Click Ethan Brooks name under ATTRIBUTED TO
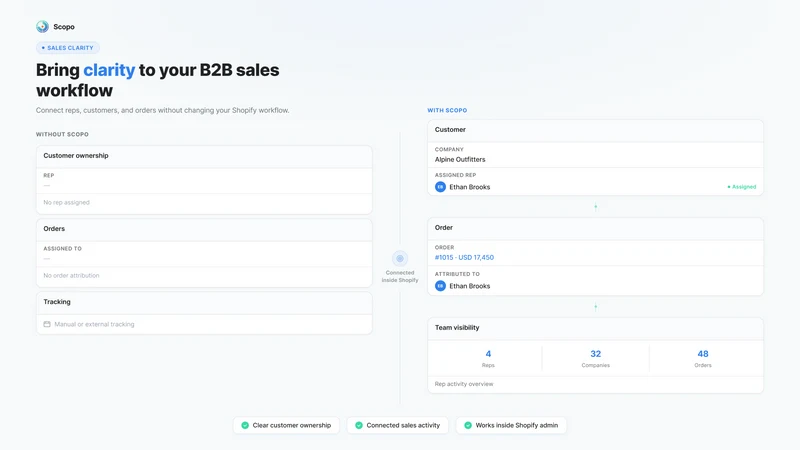The height and width of the screenshot is (450, 800). click(470, 286)
